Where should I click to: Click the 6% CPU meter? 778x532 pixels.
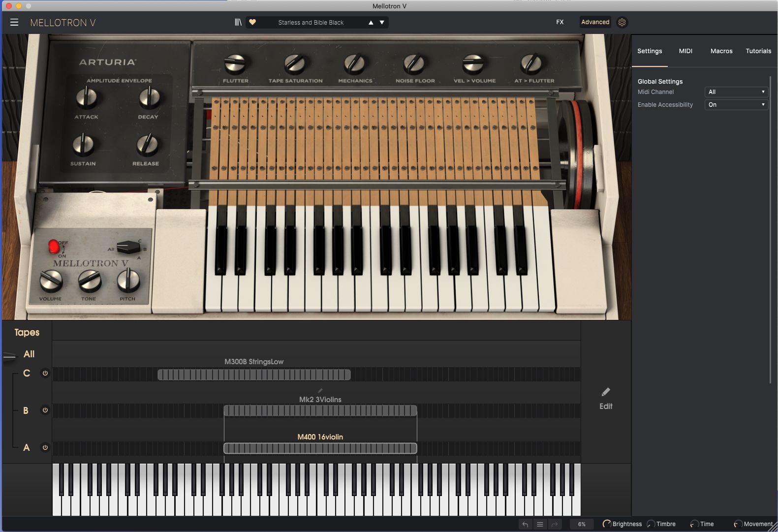[x=582, y=524]
